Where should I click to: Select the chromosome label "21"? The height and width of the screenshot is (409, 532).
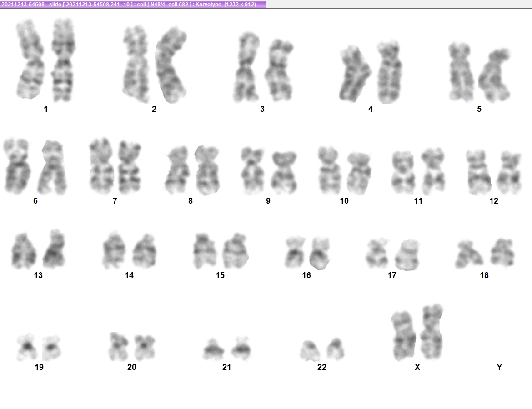click(226, 367)
